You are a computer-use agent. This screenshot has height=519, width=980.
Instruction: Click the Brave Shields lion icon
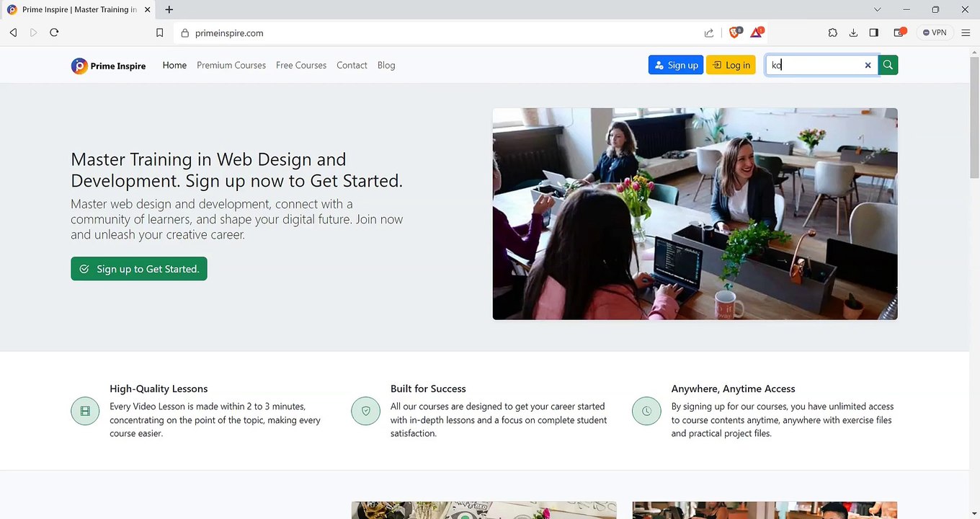735,32
